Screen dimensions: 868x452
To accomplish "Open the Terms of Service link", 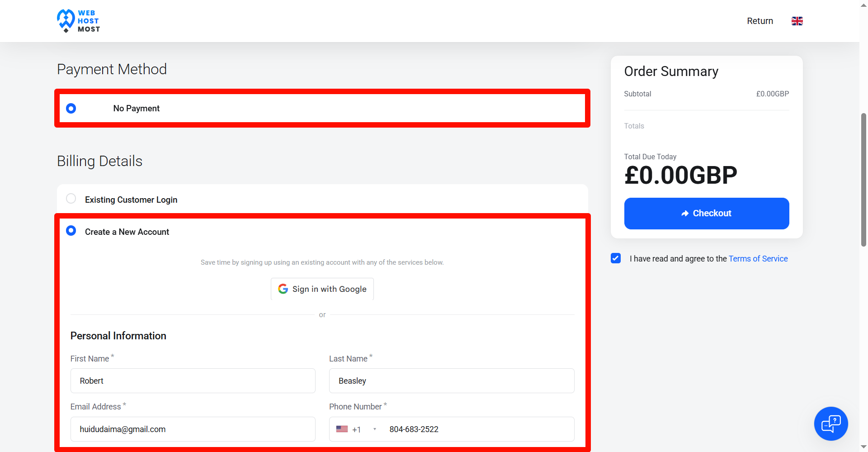I will [758, 258].
